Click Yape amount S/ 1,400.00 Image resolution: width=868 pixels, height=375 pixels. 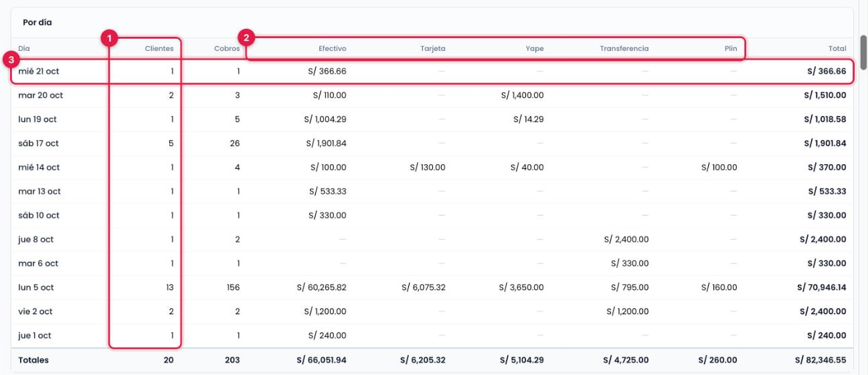(522, 95)
